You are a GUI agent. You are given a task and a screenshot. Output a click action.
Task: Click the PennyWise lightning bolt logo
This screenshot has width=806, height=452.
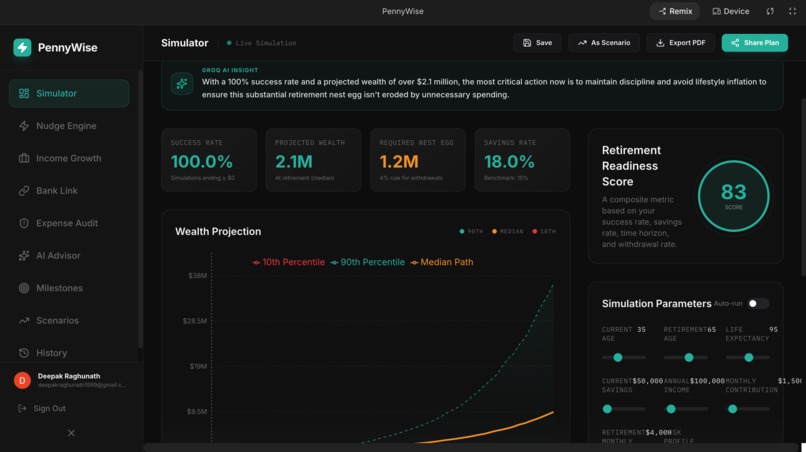click(22, 47)
